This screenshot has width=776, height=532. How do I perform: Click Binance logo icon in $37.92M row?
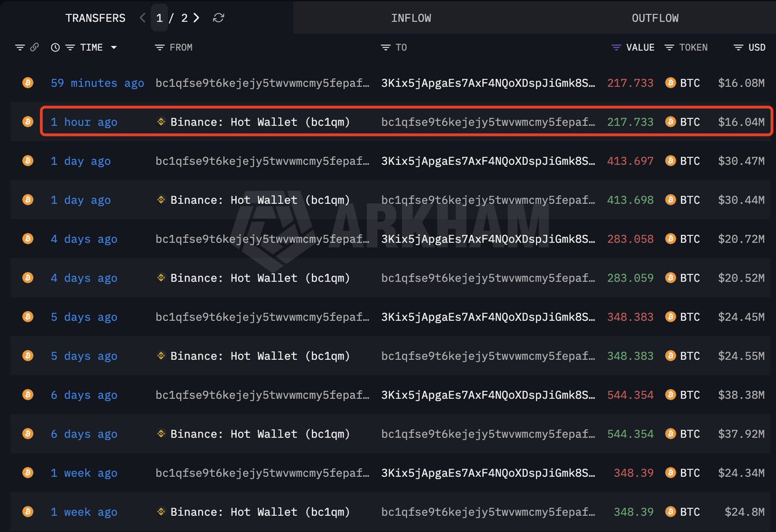(x=161, y=434)
